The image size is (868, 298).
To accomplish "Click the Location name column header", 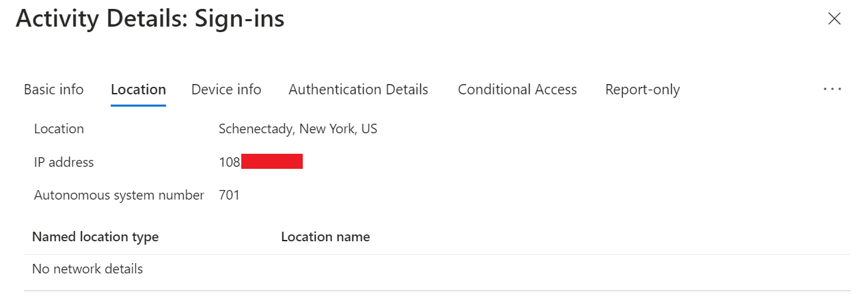I will (325, 237).
